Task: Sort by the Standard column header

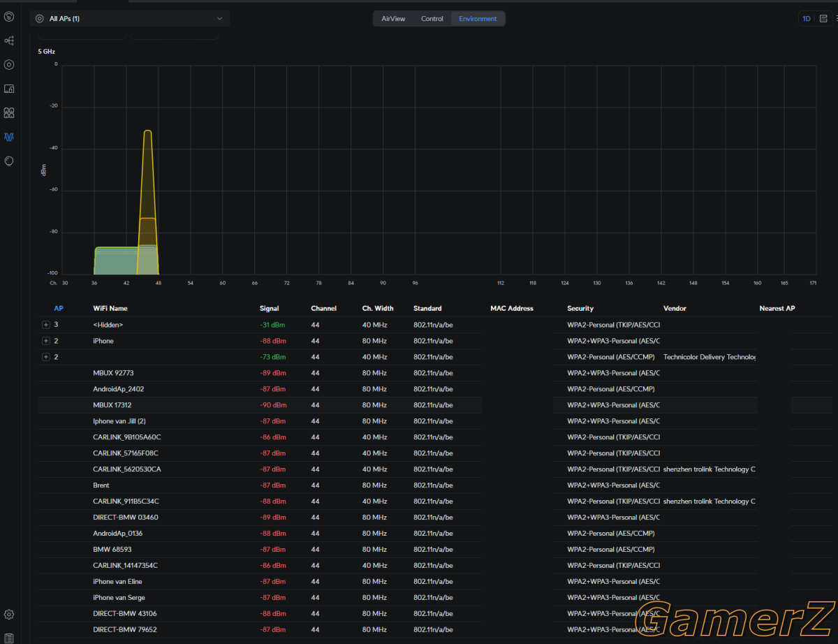Action: coord(427,309)
